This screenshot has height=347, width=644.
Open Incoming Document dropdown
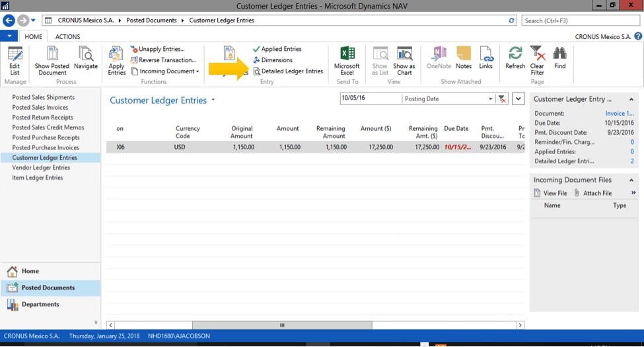(x=165, y=71)
